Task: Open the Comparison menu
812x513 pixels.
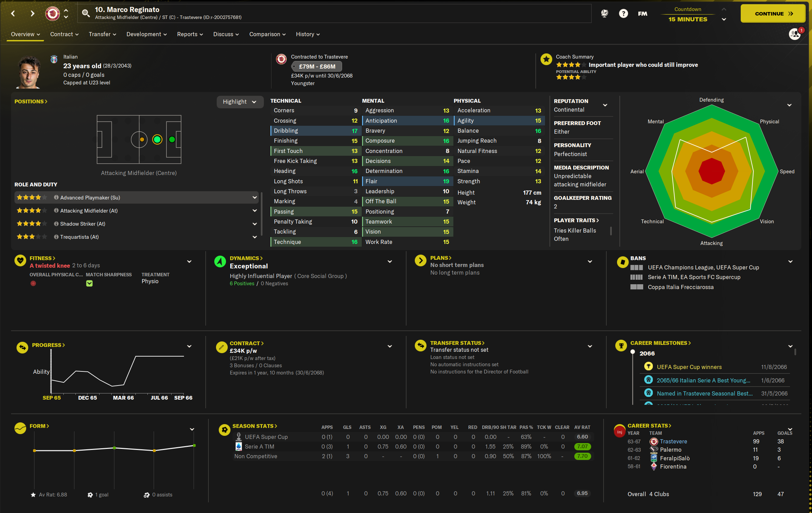Action: (267, 34)
